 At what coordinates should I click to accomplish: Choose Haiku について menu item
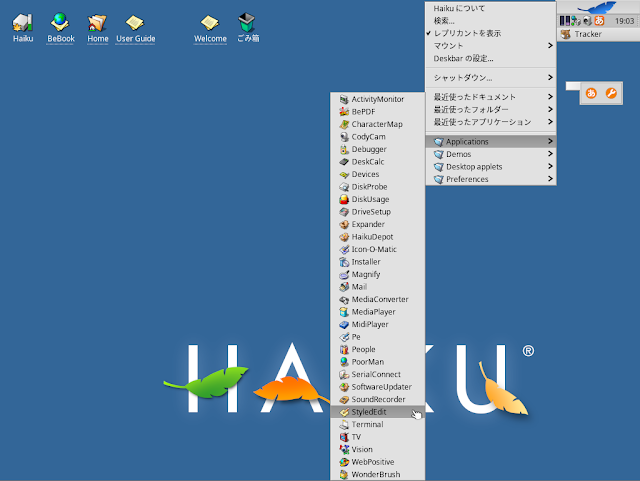pos(491,9)
